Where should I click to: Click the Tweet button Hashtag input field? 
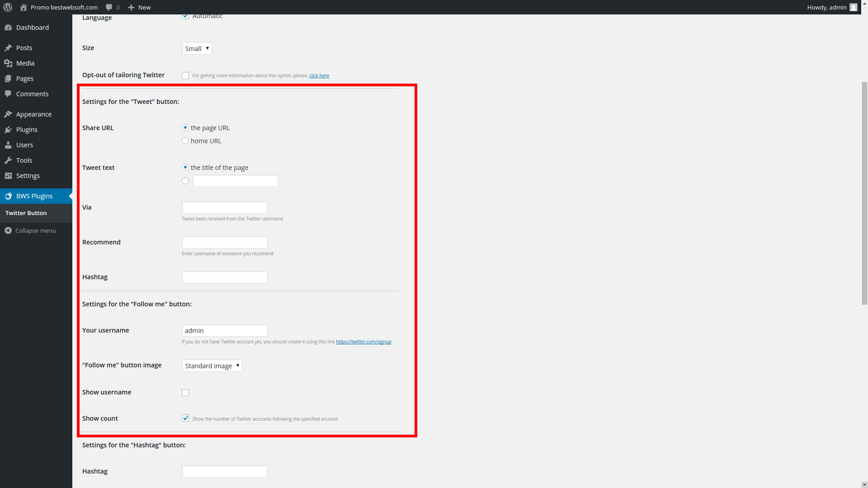point(225,277)
